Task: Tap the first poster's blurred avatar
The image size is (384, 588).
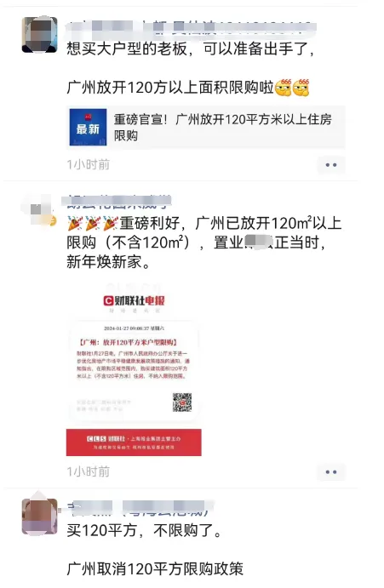Action: coord(39,35)
